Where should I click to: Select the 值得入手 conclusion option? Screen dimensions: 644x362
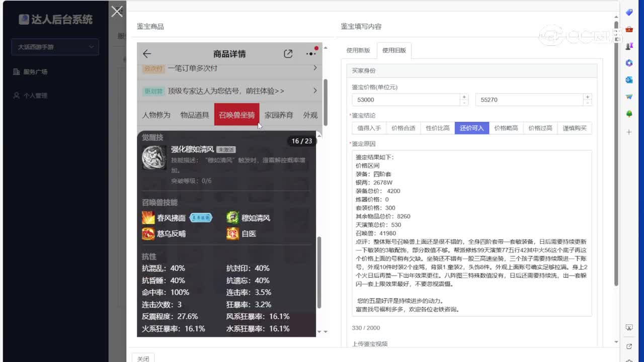pyautogui.click(x=368, y=128)
